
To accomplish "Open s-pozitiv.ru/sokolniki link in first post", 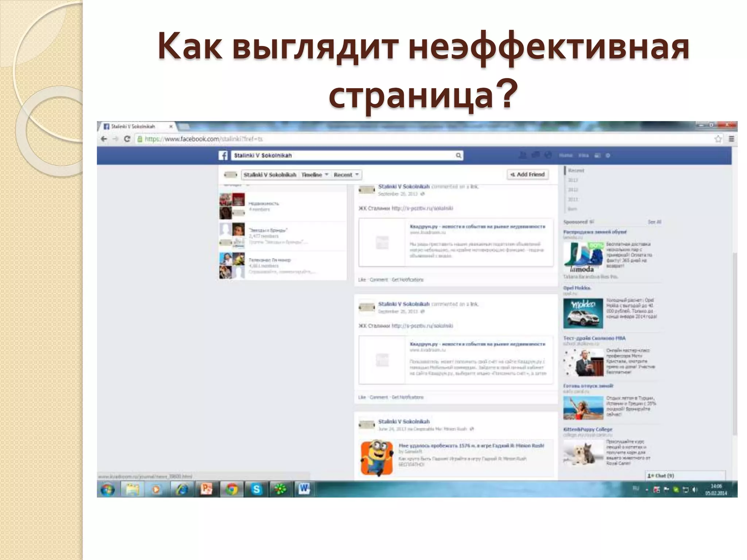I will 422,209.
